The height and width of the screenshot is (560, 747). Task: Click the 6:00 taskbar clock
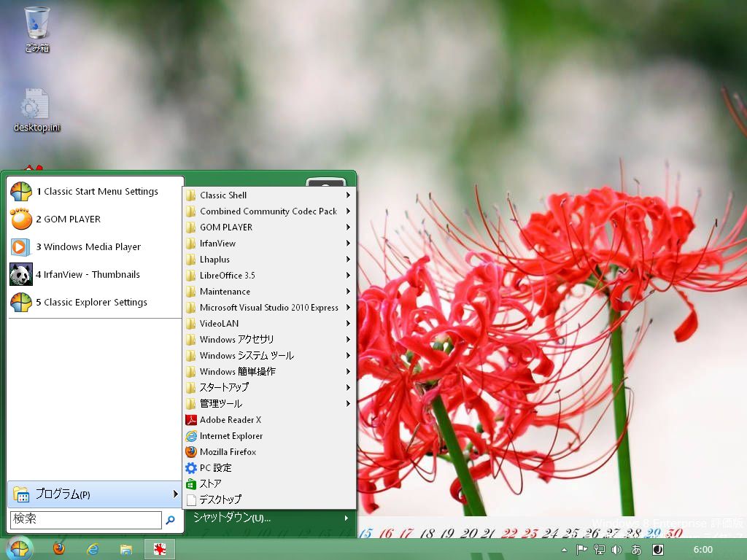[703, 550]
